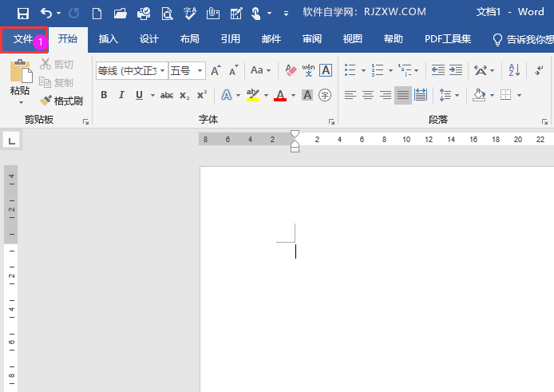
Task: Toggle underline formatting
Action: pyautogui.click(x=139, y=95)
